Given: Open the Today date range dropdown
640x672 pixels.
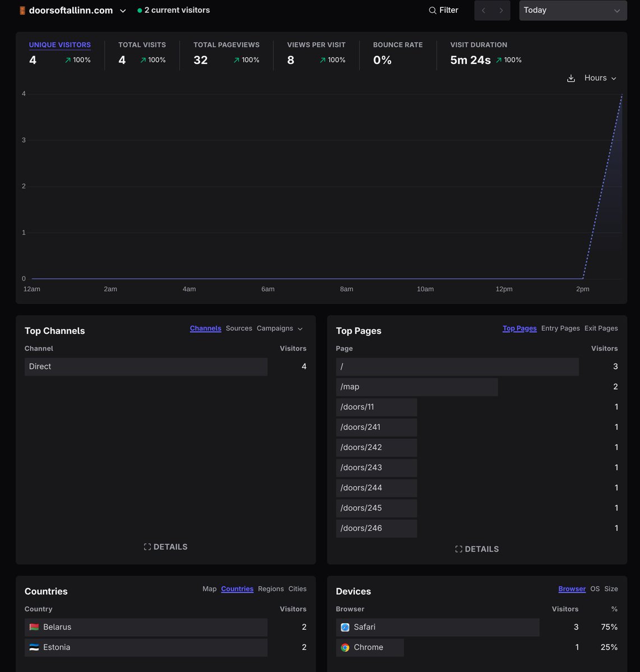Looking at the screenshot, I should tap(573, 11).
